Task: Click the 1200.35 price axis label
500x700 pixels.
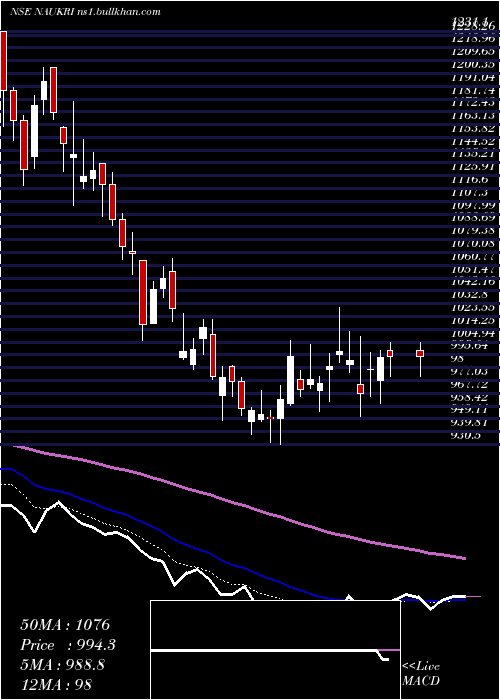Action: (472, 64)
